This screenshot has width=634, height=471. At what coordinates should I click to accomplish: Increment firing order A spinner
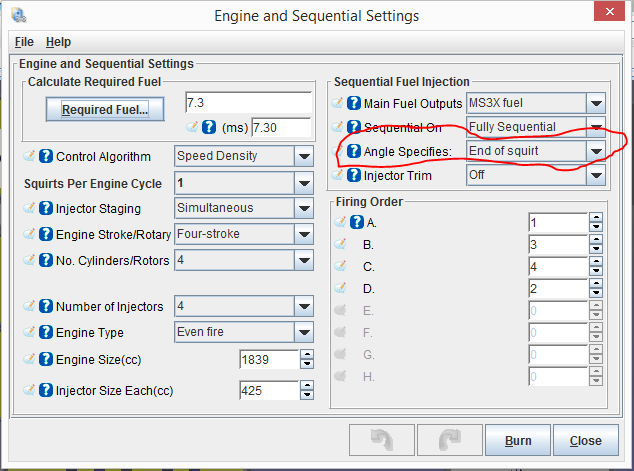(x=597, y=217)
